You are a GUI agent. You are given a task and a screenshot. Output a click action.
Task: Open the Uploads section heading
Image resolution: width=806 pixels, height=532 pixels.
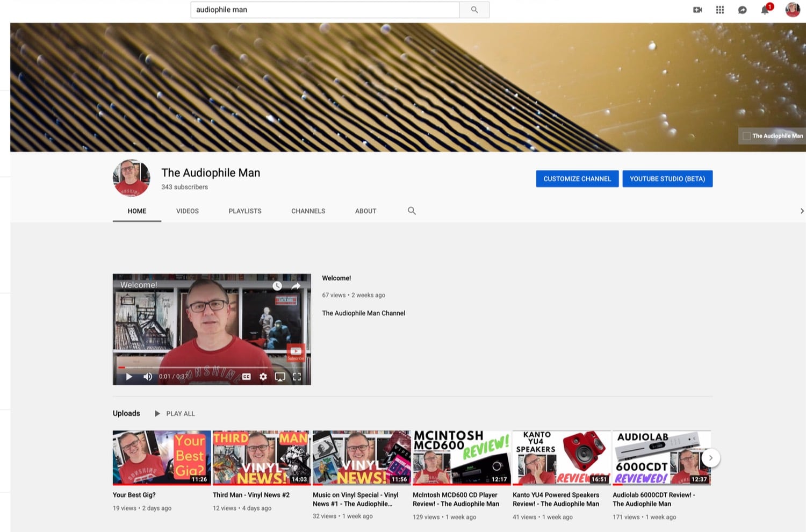click(126, 413)
